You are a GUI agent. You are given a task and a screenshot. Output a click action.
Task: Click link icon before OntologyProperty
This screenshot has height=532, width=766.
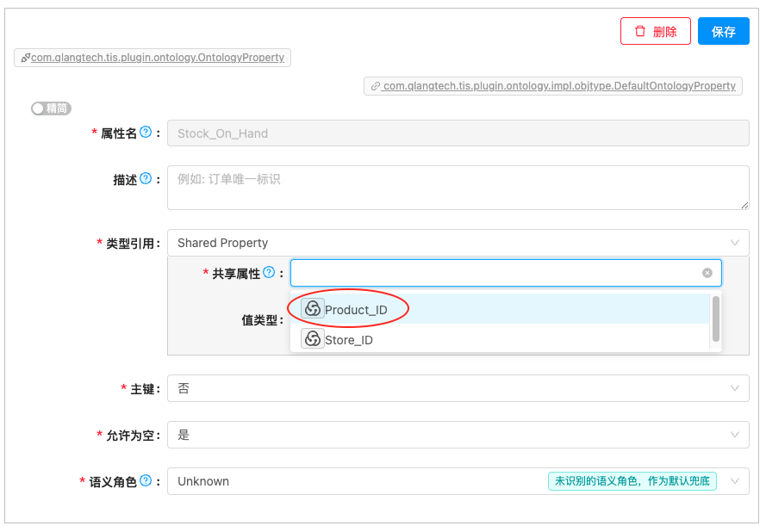[x=25, y=58]
